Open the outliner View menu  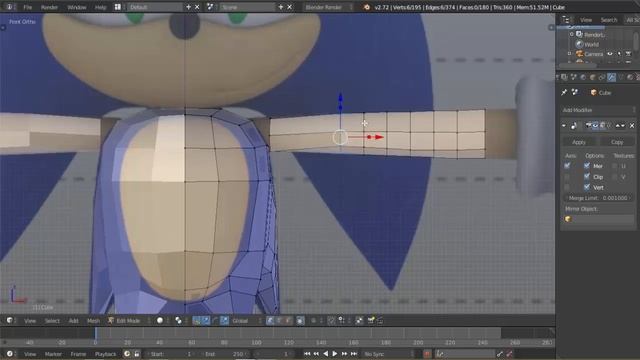click(x=586, y=20)
